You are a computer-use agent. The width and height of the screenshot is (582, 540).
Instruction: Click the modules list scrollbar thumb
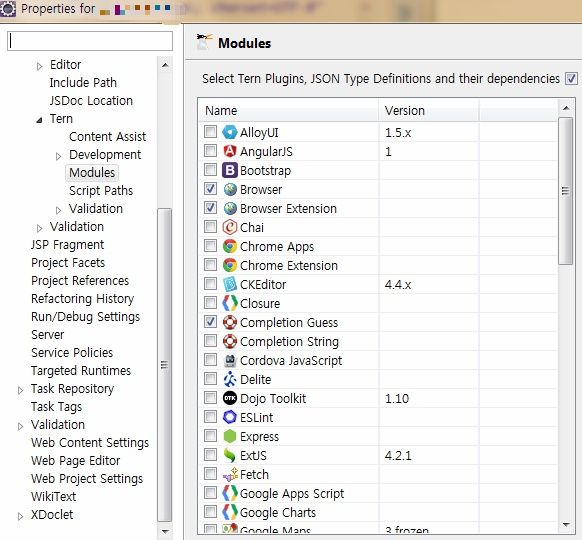pos(566,191)
